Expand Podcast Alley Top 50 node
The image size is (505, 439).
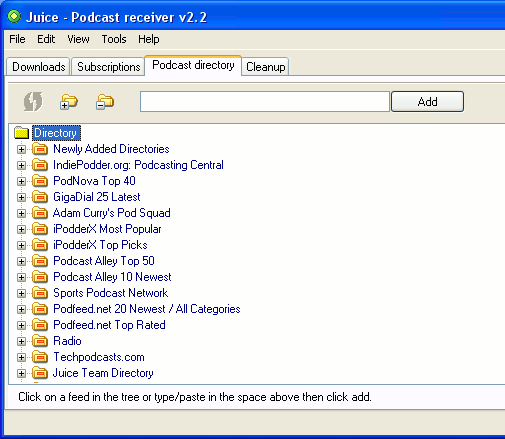pos(21,261)
